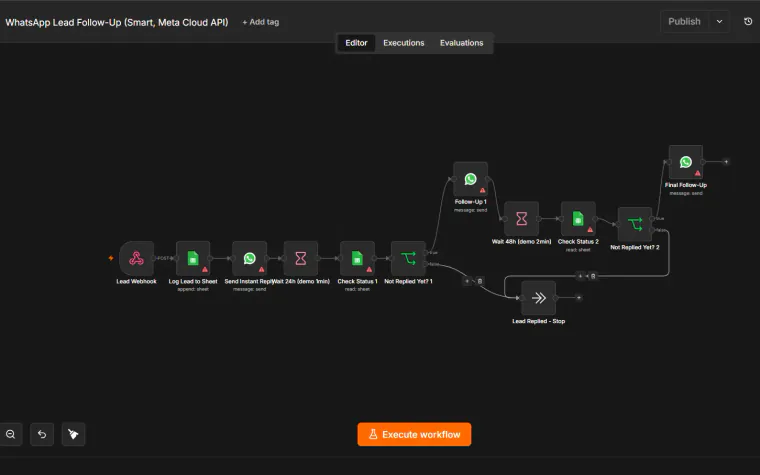This screenshot has height=475, width=760.
Task: Select the Lead Webhook trigger node
Action: click(x=136, y=258)
